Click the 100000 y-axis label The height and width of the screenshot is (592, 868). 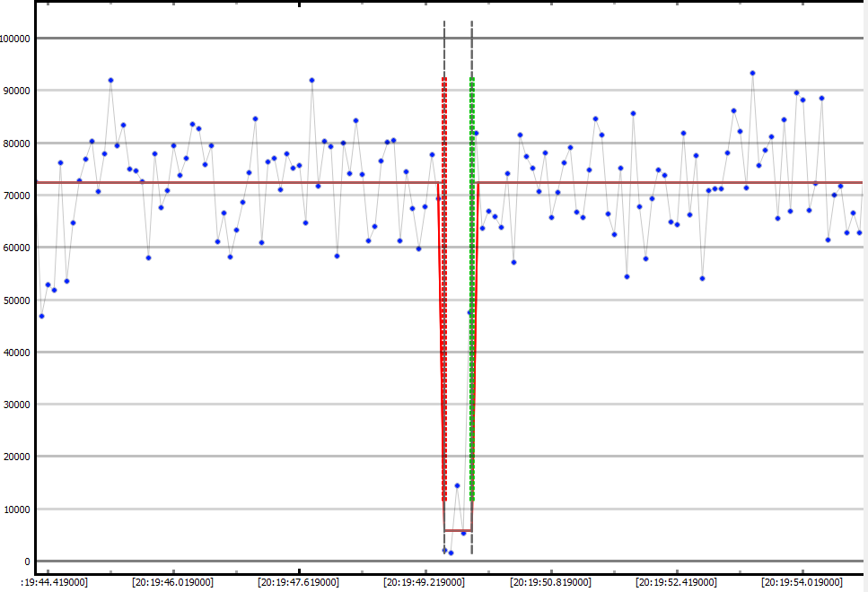15,39
